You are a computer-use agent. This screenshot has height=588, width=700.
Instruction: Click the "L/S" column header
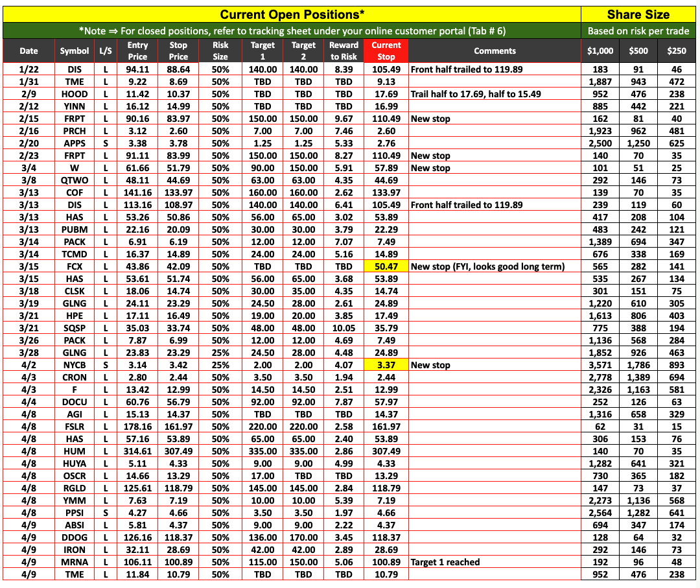click(x=106, y=51)
